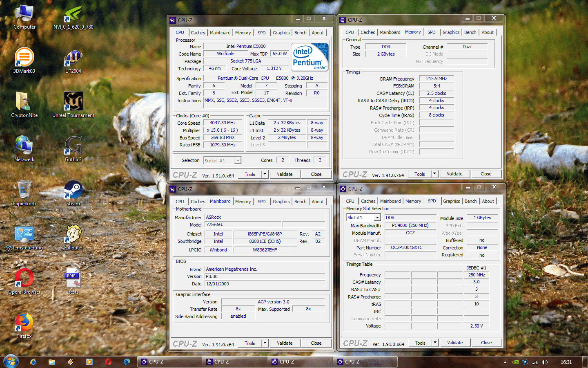Switch to Caches tab in the CPU window
Screen dimensions: 588x368
(198, 33)
